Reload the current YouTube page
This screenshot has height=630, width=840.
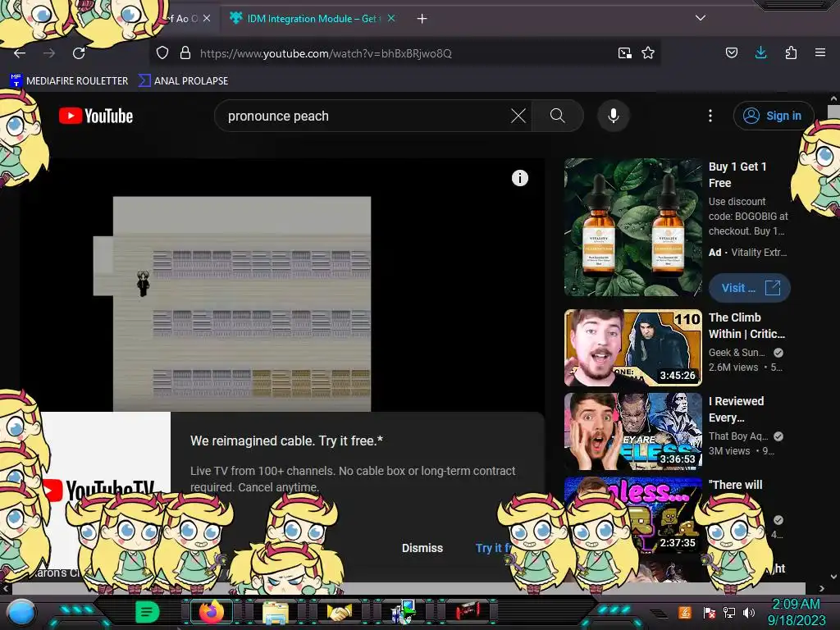[x=80, y=53]
